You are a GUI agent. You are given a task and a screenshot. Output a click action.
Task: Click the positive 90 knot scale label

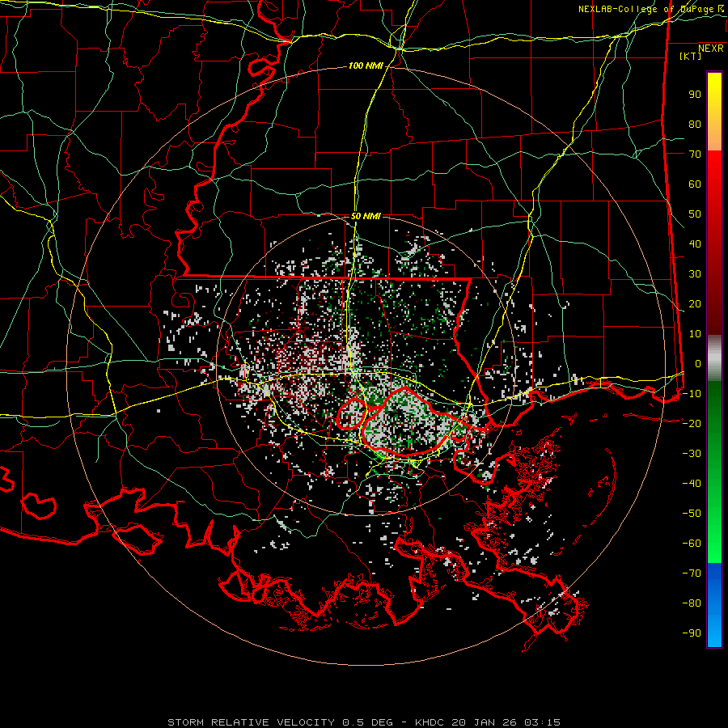[x=695, y=95]
